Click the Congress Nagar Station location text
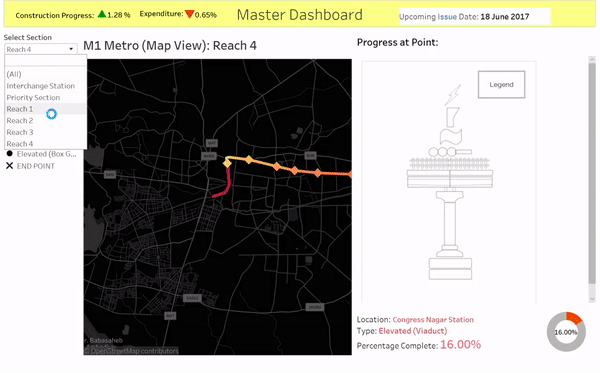The image size is (600, 373). (x=433, y=319)
